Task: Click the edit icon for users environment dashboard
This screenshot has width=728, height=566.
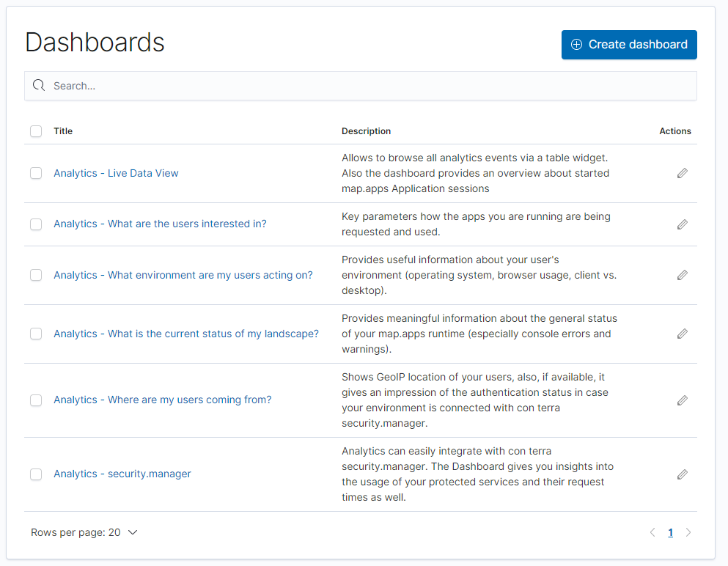Action: click(x=682, y=275)
